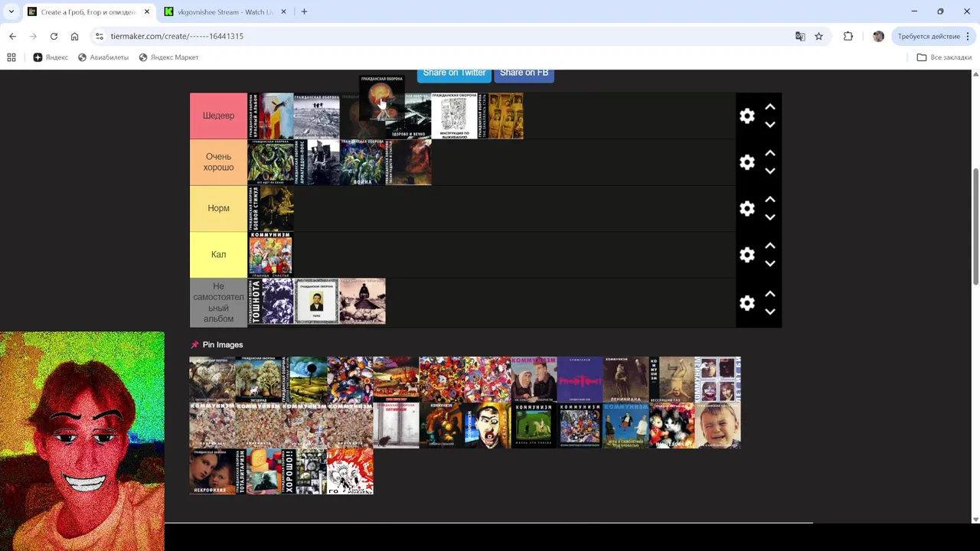Open Все закладки folder

[x=944, y=57]
